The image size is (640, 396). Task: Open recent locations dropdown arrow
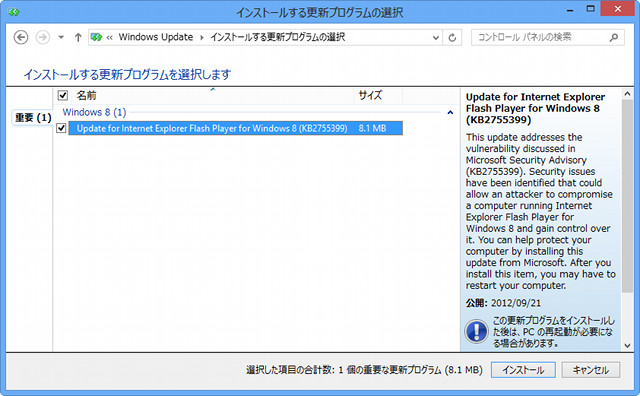point(61,38)
